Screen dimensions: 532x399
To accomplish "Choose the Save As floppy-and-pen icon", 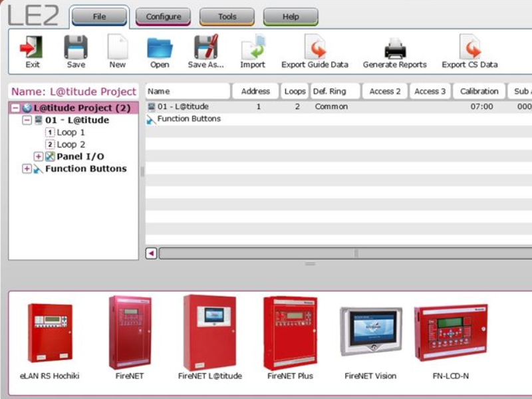I will [205, 47].
